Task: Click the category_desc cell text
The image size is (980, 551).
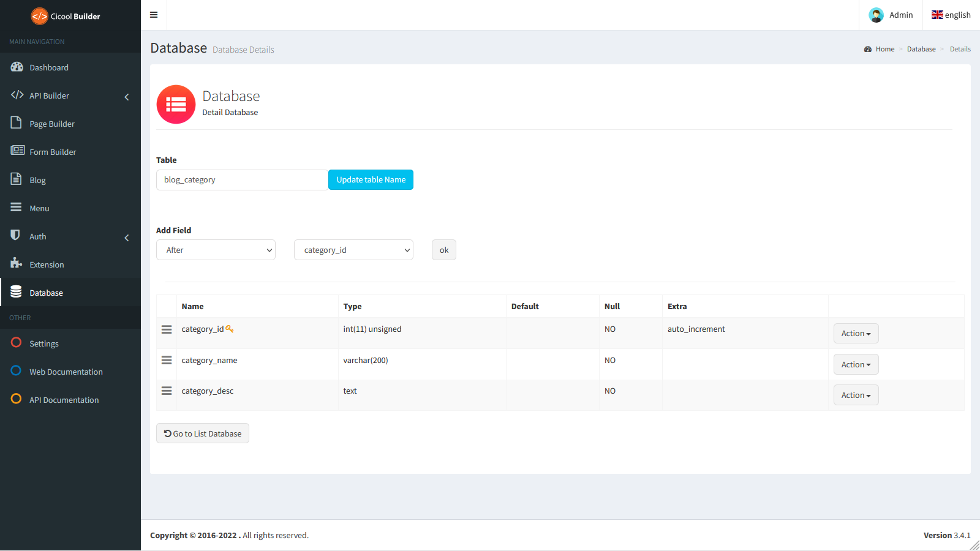Action: tap(208, 391)
